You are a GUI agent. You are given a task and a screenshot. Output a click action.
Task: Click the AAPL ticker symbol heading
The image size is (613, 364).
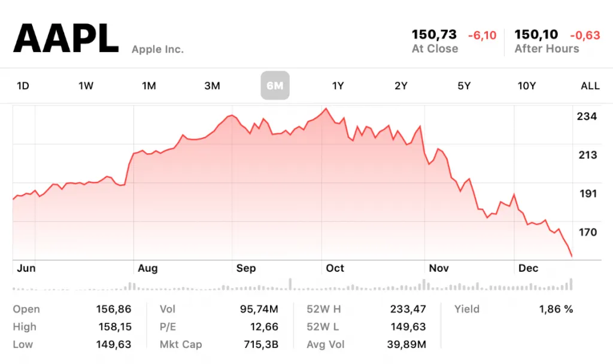pos(66,39)
